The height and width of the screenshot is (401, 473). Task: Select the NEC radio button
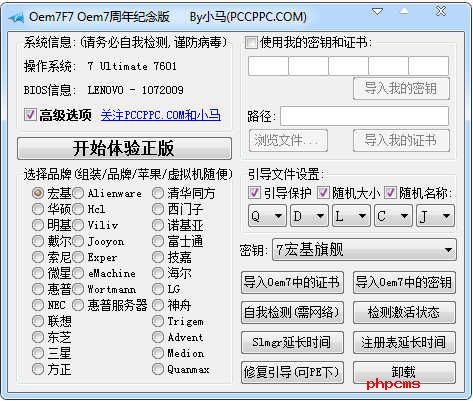click(x=38, y=305)
